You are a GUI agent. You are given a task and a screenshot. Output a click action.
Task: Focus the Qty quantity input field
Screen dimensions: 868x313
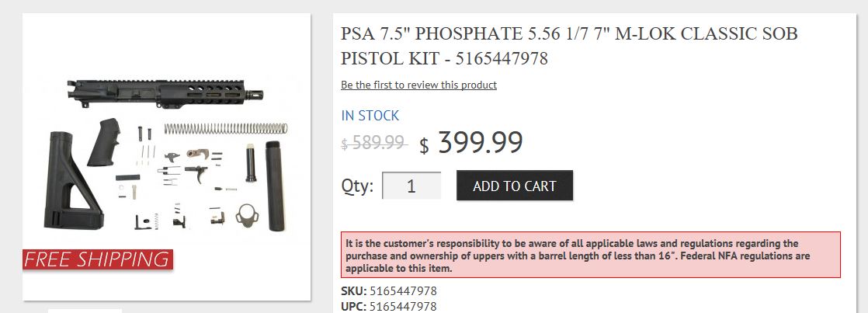[x=411, y=186]
